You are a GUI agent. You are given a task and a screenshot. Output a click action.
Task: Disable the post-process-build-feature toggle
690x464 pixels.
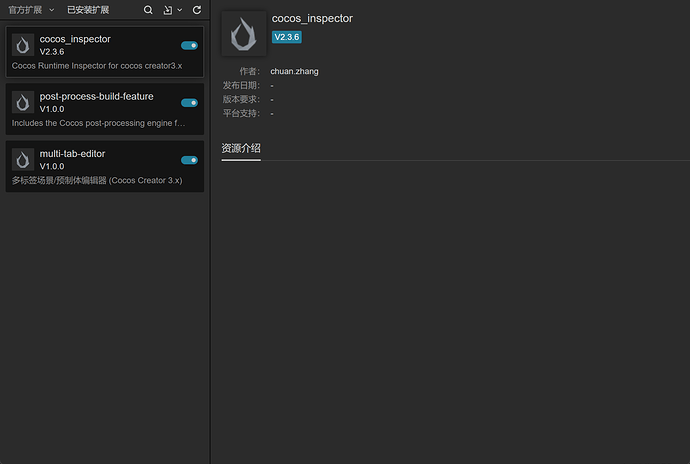[189, 103]
